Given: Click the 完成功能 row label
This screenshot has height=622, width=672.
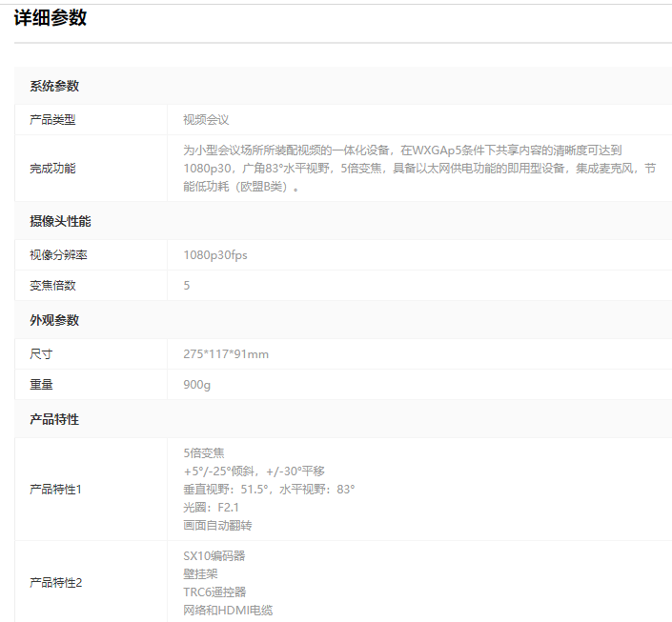Looking at the screenshot, I should click(x=52, y=169).
